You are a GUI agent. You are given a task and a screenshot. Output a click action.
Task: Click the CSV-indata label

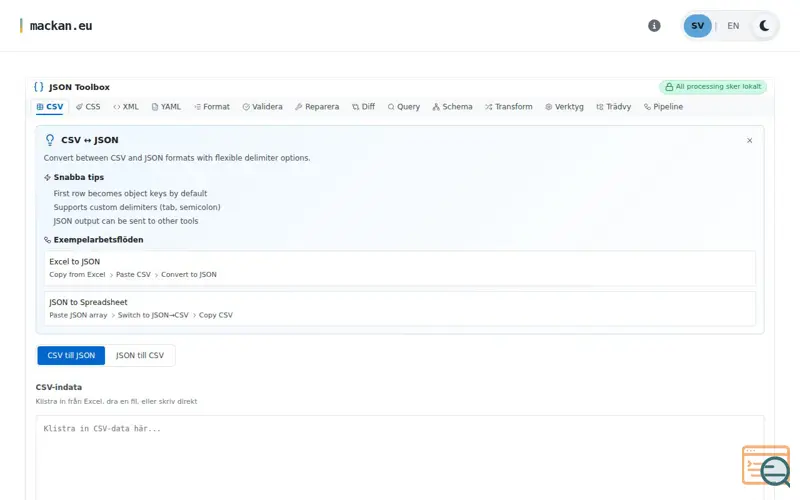pos(59,387)
